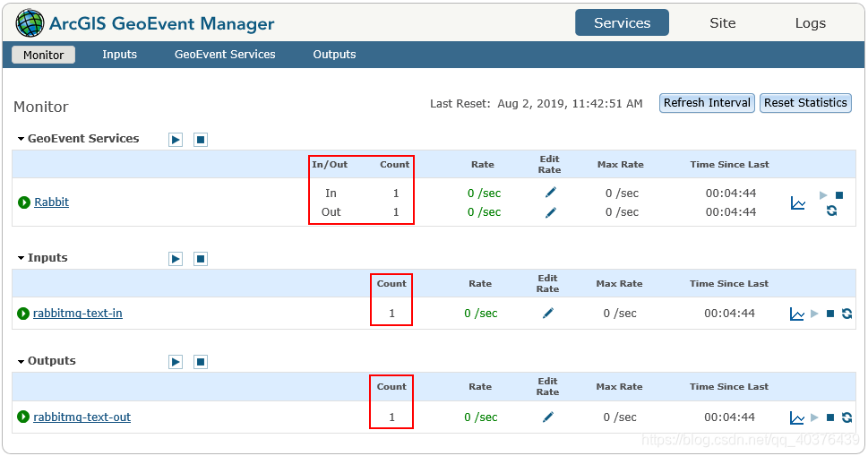The height and width of the screenshot is (456, 868).
Task: Click the Rabbit In rate value 0 /sec
Action: pos(484,194)
